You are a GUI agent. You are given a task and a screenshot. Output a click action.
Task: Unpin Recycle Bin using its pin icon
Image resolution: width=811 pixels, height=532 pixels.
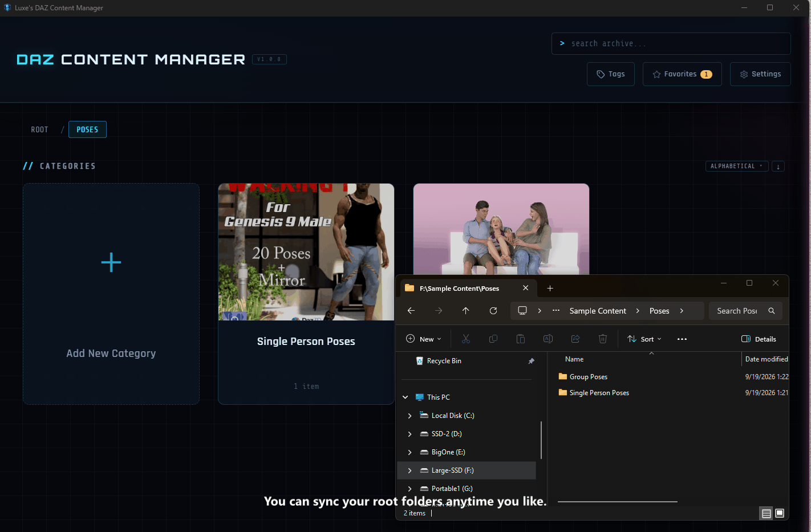click(531, 361)
